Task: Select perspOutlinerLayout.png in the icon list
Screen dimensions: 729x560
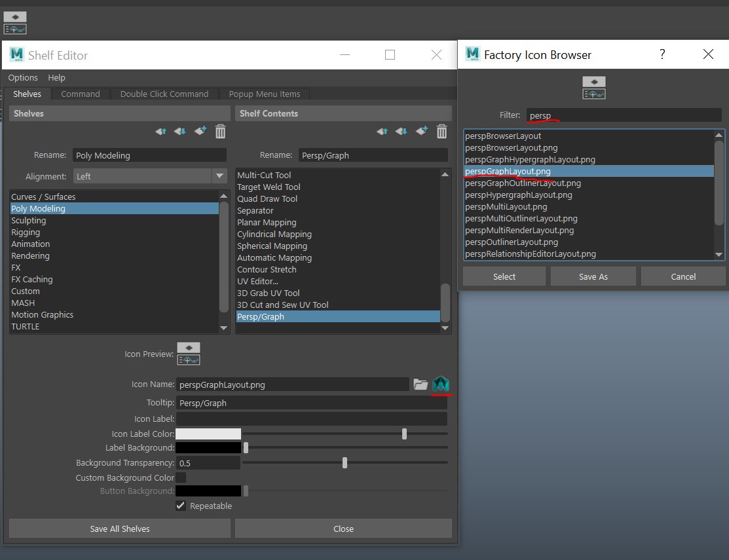Action: [x=589, y=242]
